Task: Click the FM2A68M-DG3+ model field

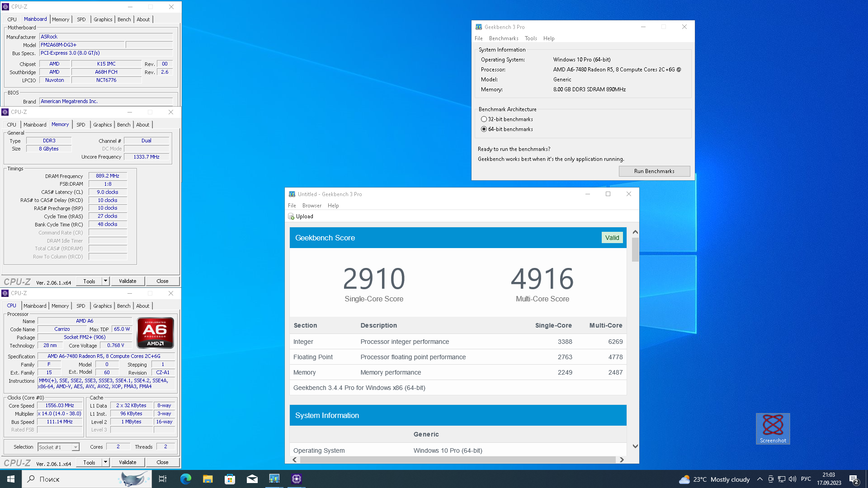Action: 82,45
